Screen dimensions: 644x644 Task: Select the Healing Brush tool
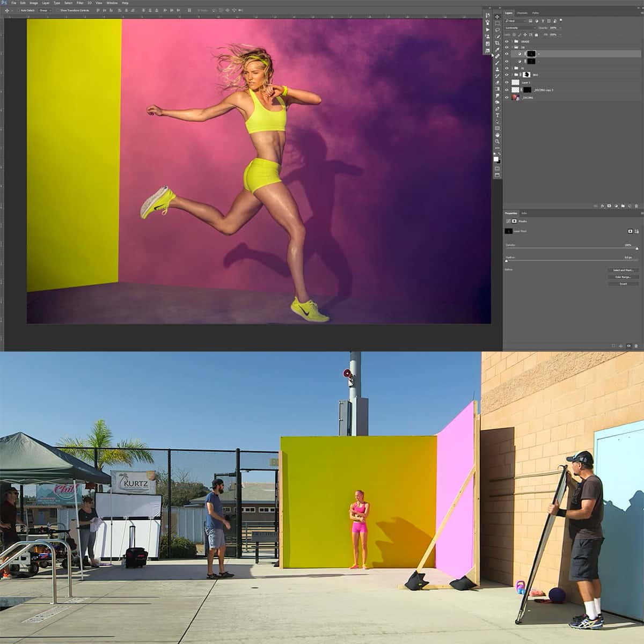click(497, 56)
